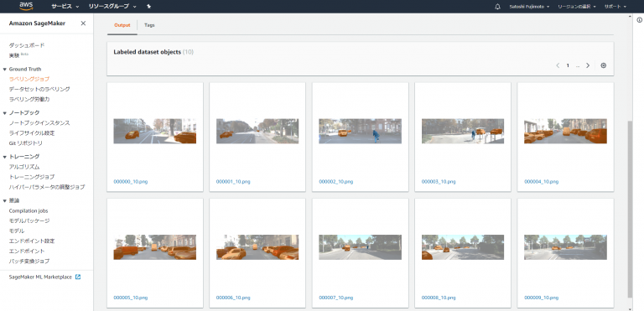Open the Compilation jobs sidebar link
This screenshot has height=311, width=644.
29,210
